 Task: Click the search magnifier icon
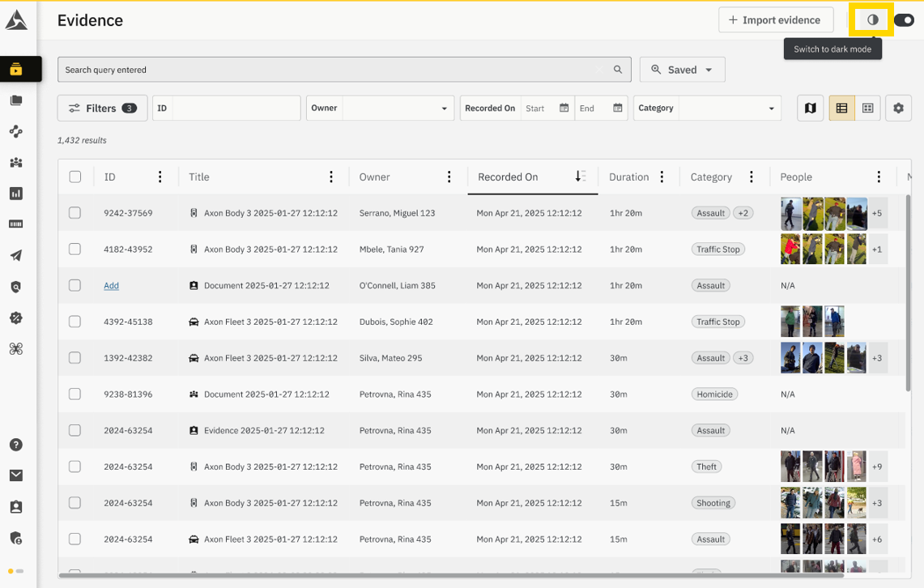(618, 70)
